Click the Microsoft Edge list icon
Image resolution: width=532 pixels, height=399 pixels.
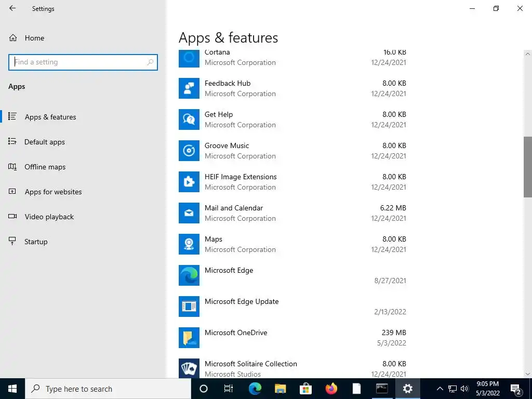tap(189, 275)
